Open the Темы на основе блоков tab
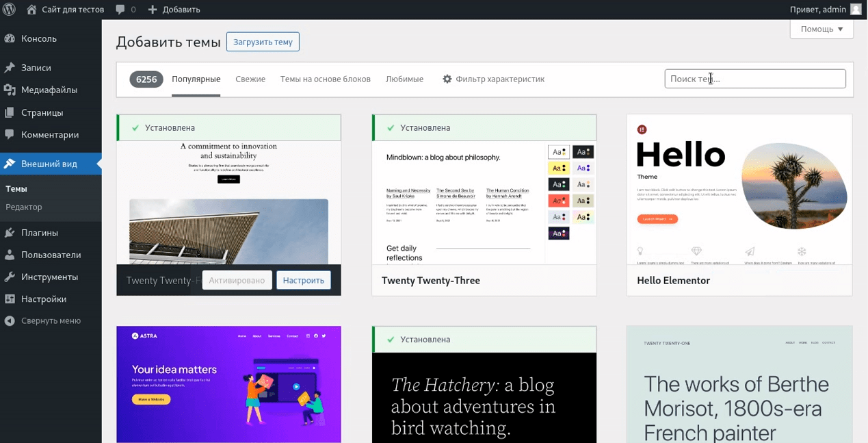The width and height of the screenshot is (868, 443). click(x=326, y=79)
